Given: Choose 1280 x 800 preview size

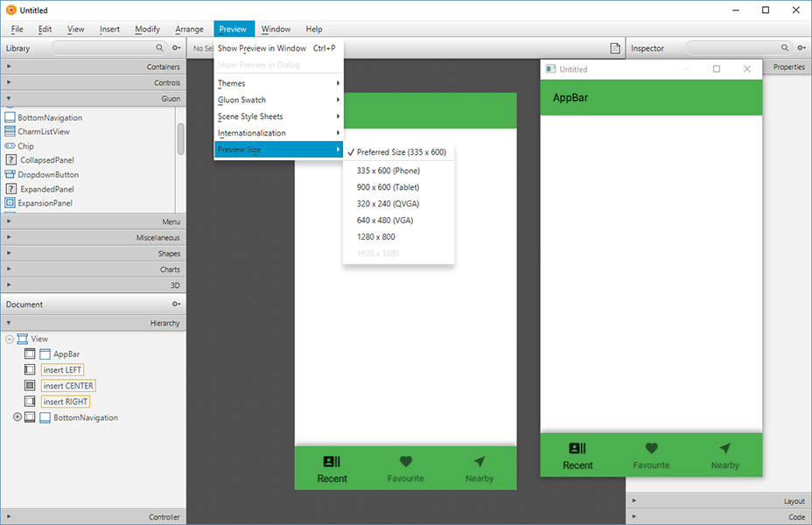Looking at the screenshot, I should tap(398, 236).
